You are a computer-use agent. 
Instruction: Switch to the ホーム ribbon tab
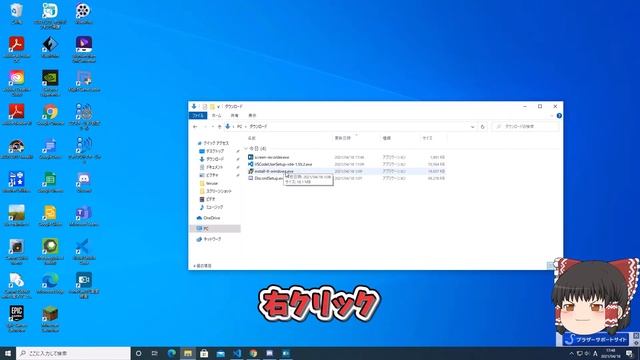216,116
